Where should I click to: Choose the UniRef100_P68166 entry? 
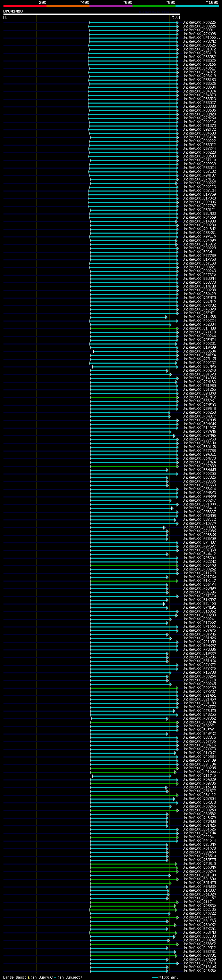pos(199,64)
